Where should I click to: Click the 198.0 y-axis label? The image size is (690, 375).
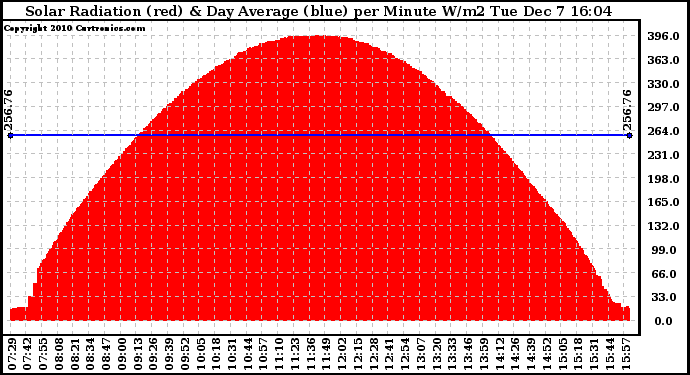663,179
